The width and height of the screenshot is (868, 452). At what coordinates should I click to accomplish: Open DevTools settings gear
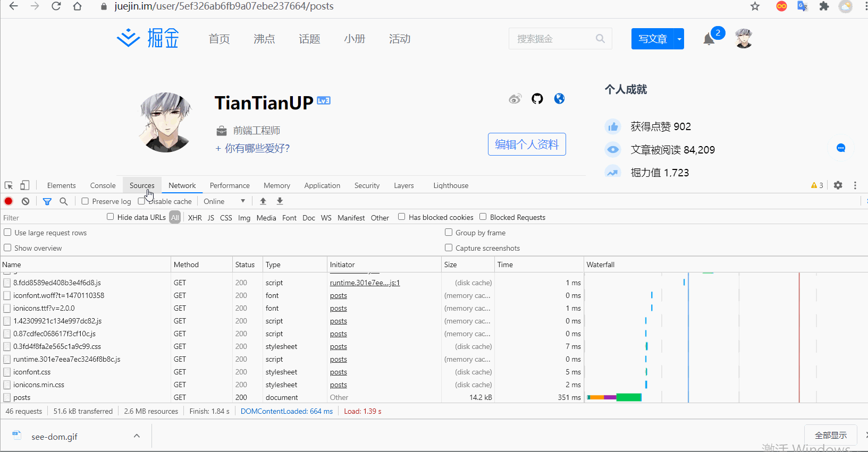[x=838, y=185]
